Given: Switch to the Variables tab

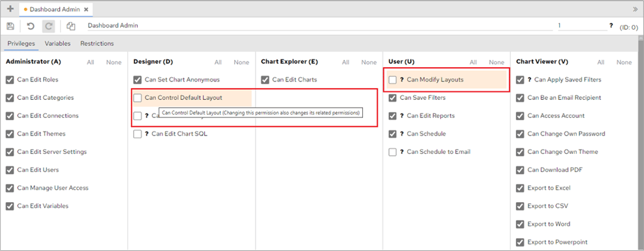Looking at the screenshot, I should pyautogui.click(x=57, y=43).
